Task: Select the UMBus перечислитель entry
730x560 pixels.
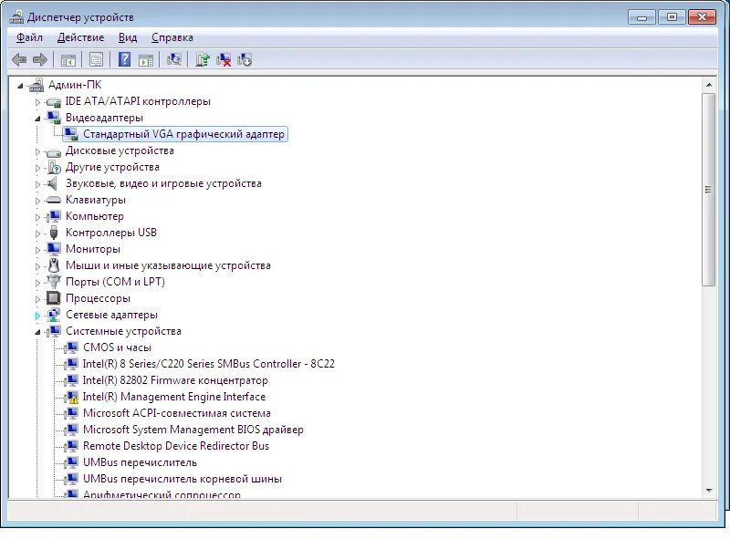Action: (140, 462)
